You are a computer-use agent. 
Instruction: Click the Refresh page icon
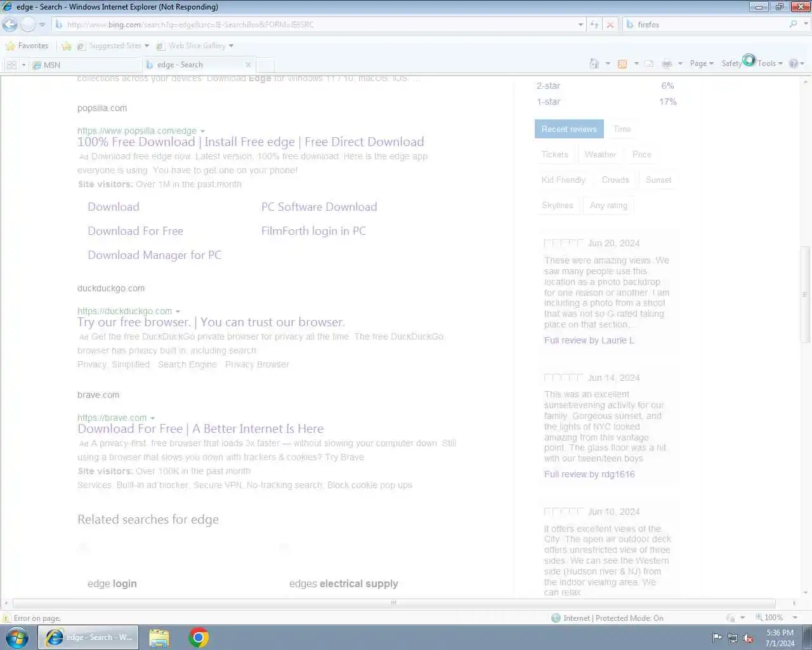coord(594,25)
